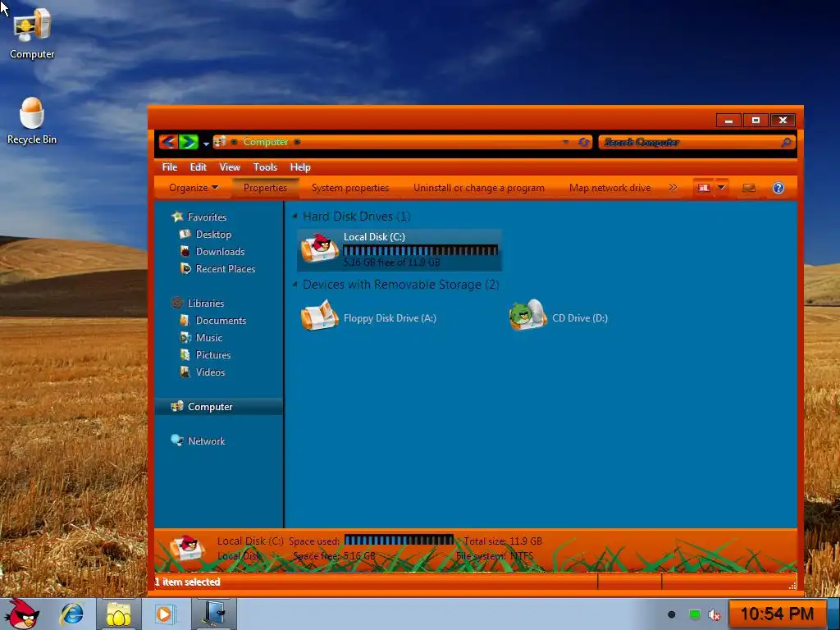Click the Music library icon

click(185, 337)
